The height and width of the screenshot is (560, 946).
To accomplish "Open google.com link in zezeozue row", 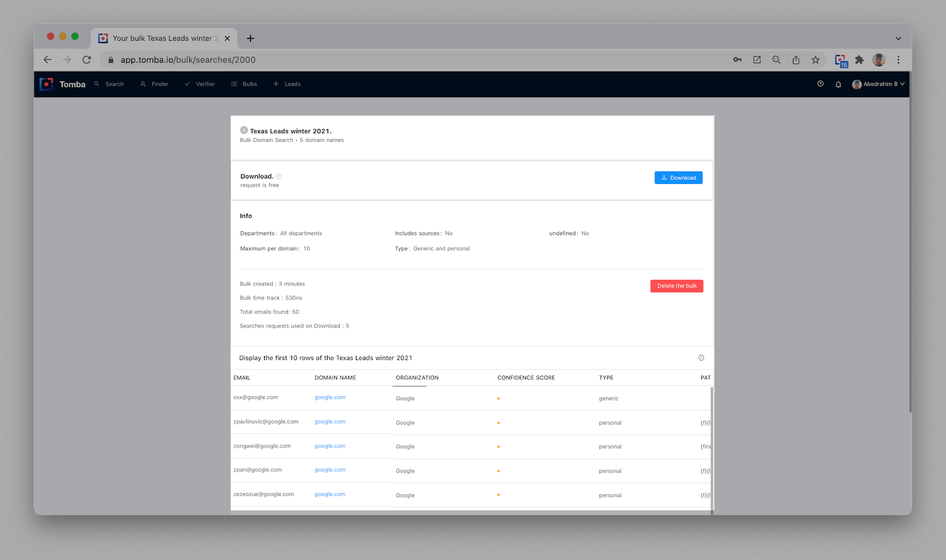I will (330, 494).
